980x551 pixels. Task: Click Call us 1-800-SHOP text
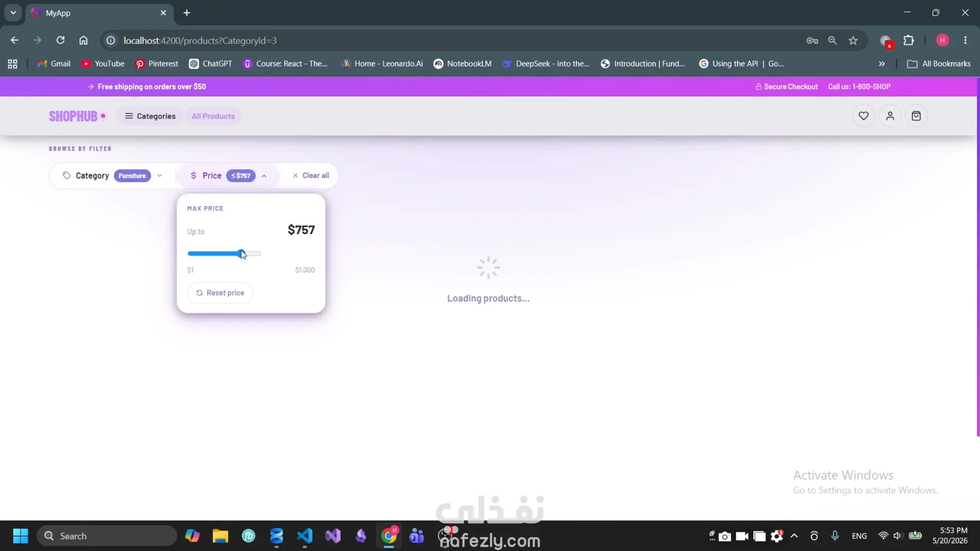(859, 87)
